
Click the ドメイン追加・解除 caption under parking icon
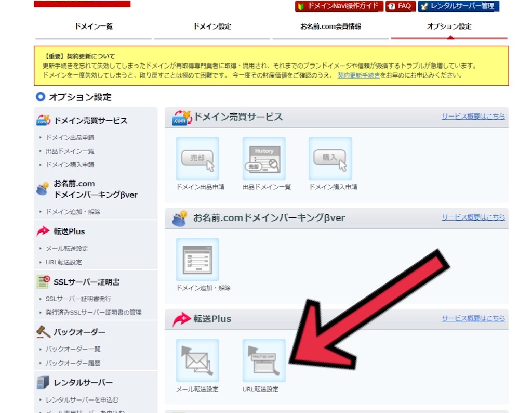204,288
